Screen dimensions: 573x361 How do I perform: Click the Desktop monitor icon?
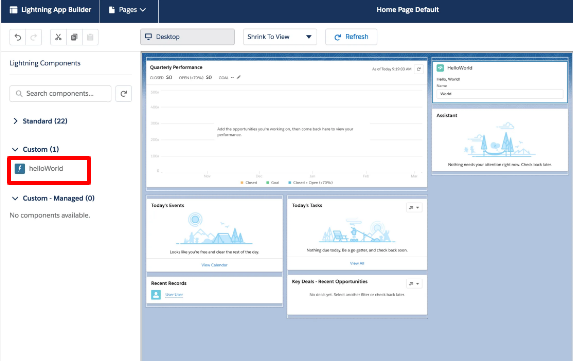pyautogui.click(x=148, y=37)
